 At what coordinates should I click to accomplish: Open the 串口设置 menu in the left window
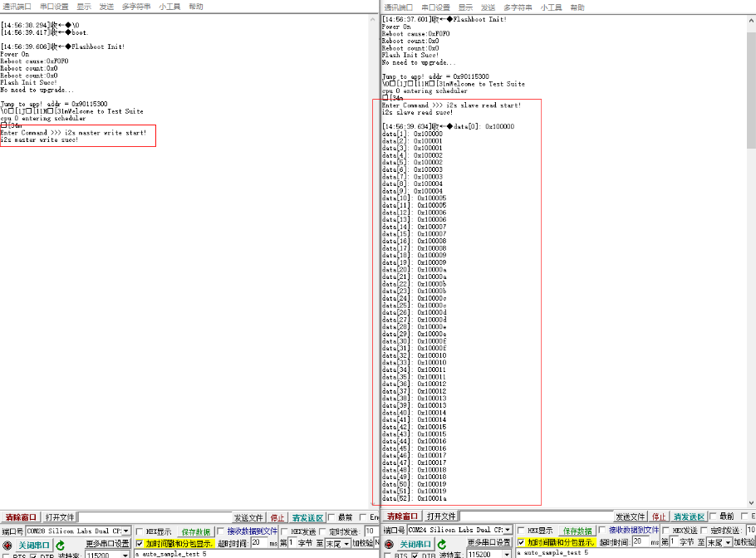(x=54, y=7)
